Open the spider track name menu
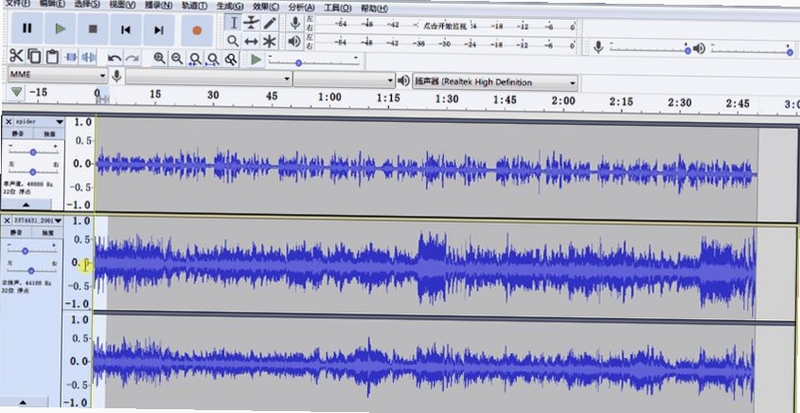This screenshot has height=413, width=800. (39, 122)
